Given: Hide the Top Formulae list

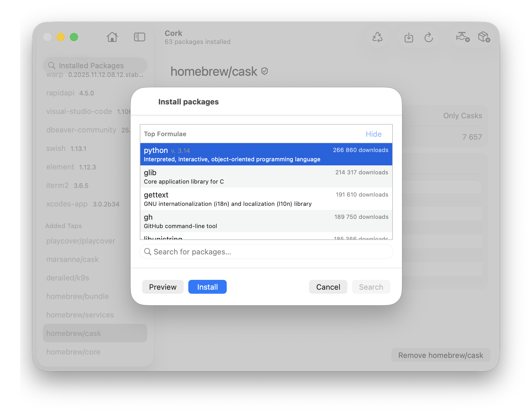Looking at the screenshot, I should click(373, 134).
